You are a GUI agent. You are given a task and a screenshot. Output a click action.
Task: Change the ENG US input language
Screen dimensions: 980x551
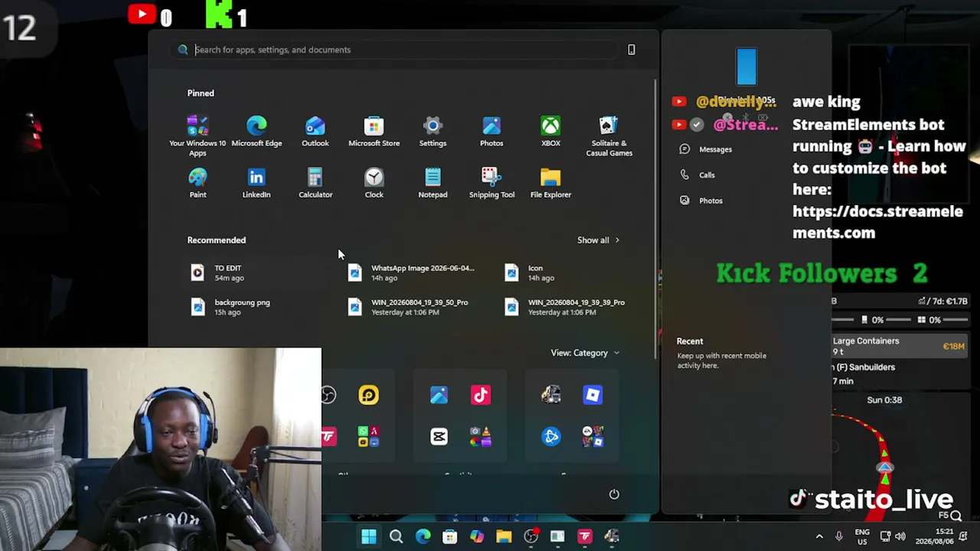(x=862, y=536)
